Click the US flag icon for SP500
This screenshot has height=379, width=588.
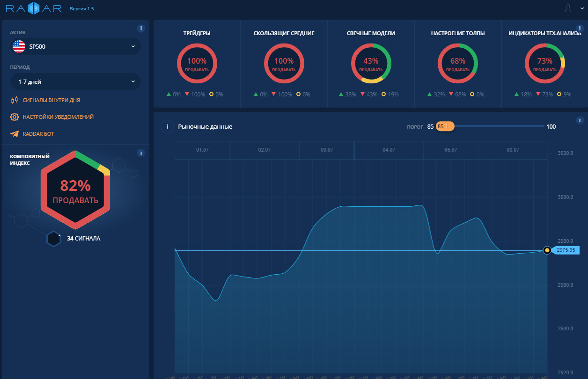(19, 46)
